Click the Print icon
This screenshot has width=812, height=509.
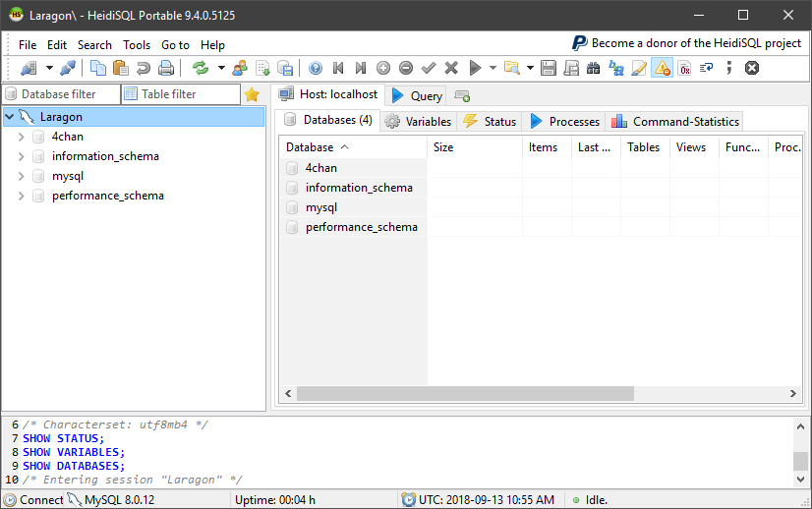pyautogui.click(x=166, y=68)
